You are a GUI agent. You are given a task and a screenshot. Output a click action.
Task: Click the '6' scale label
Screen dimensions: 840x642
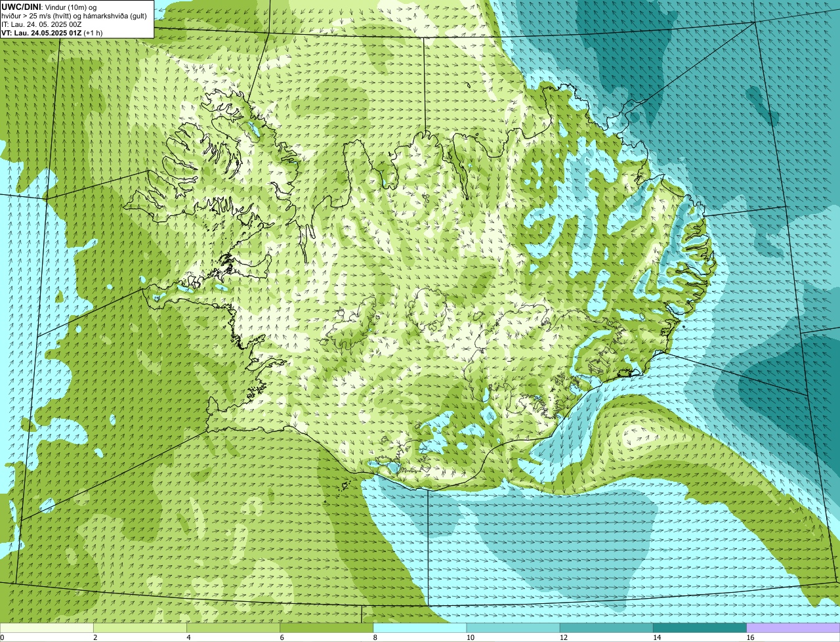282,637
